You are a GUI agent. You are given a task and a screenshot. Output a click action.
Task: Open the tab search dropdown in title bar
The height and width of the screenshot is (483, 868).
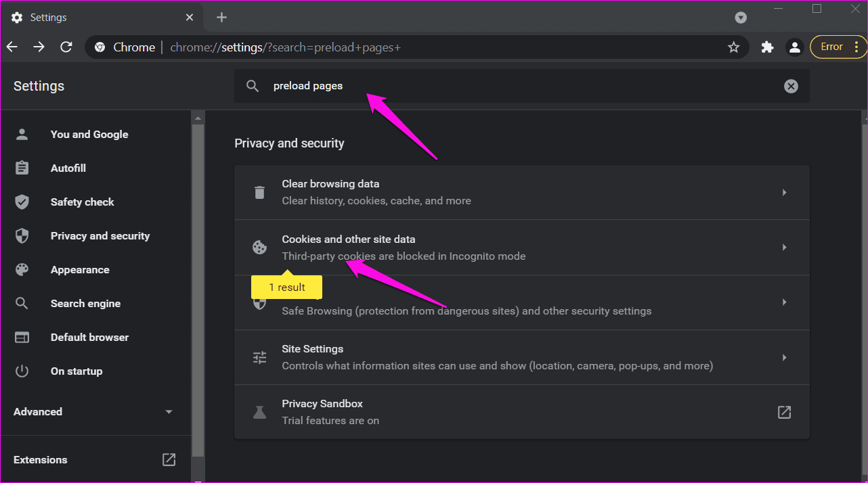(741, 18)
